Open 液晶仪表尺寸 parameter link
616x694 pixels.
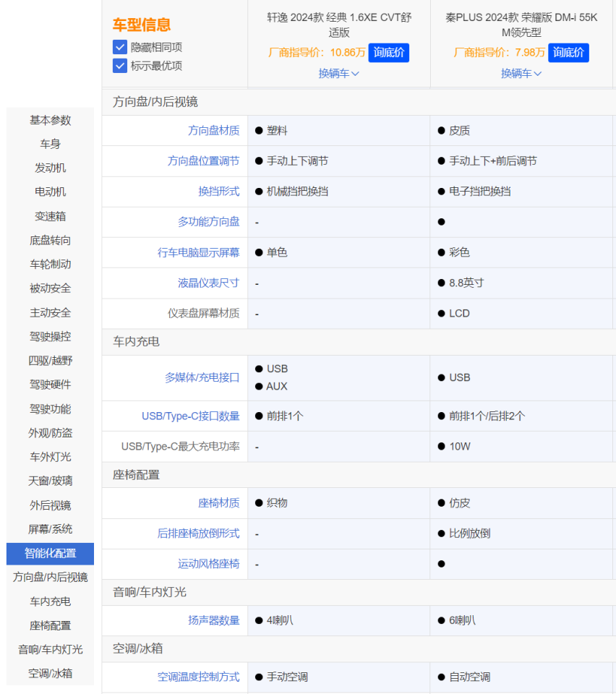pos(209,283)
